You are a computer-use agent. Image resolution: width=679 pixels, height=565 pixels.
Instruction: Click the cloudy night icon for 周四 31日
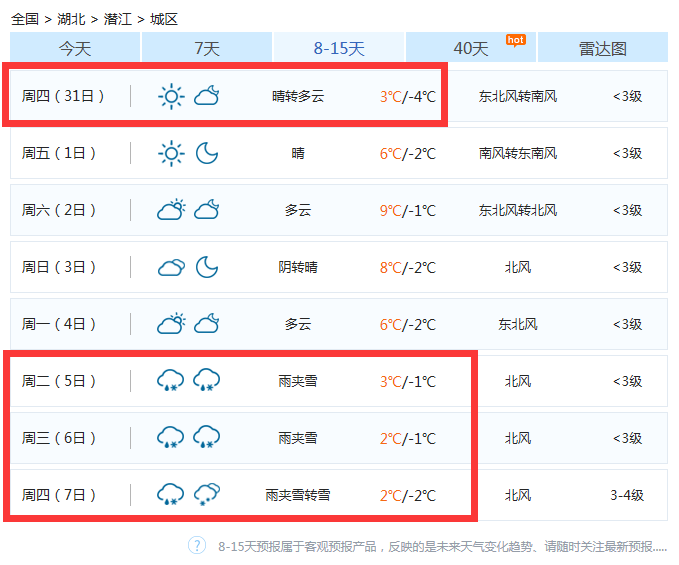(207, 96)
